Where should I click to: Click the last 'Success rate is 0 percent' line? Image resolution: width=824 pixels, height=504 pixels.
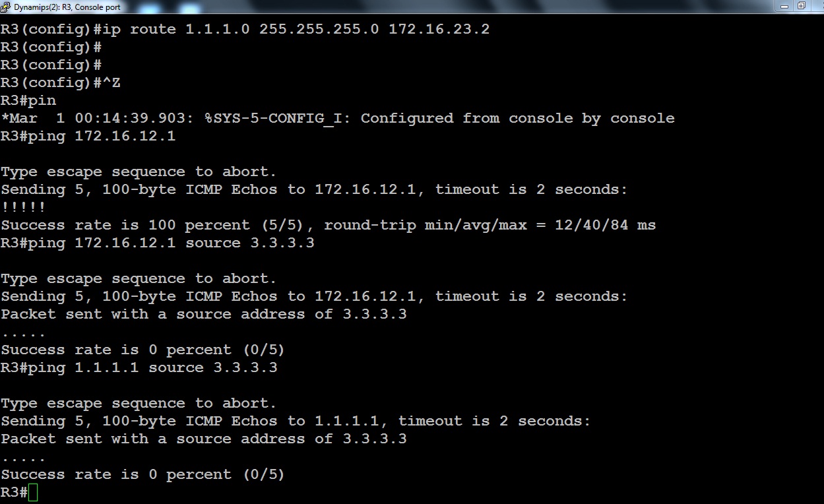pyautogui.click(x=143, y=475)
